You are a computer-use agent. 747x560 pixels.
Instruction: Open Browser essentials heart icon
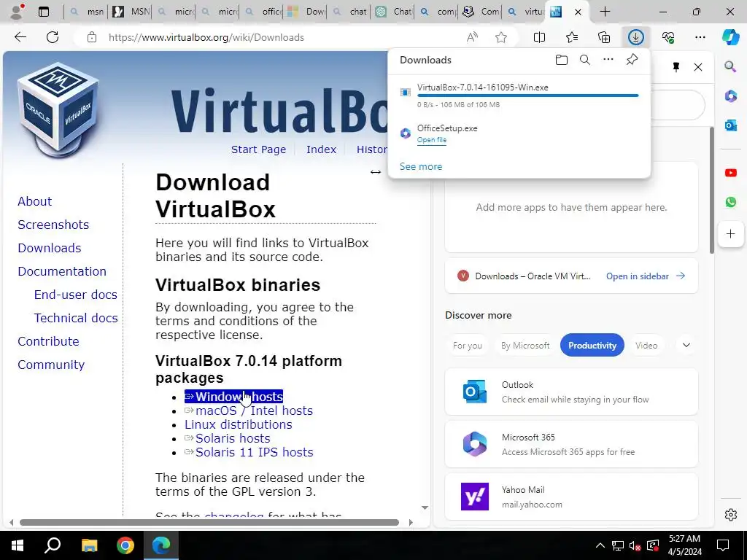(668, 37)
